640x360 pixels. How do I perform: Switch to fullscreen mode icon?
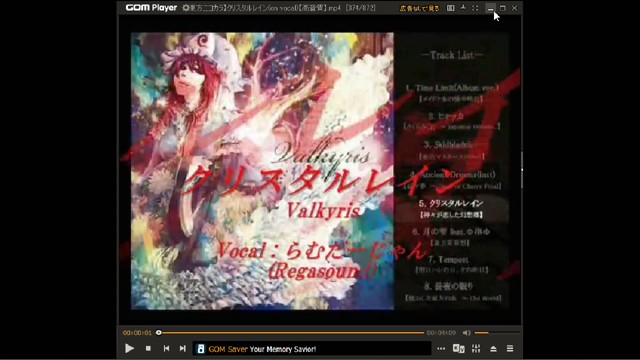click(x=476, y=8)
